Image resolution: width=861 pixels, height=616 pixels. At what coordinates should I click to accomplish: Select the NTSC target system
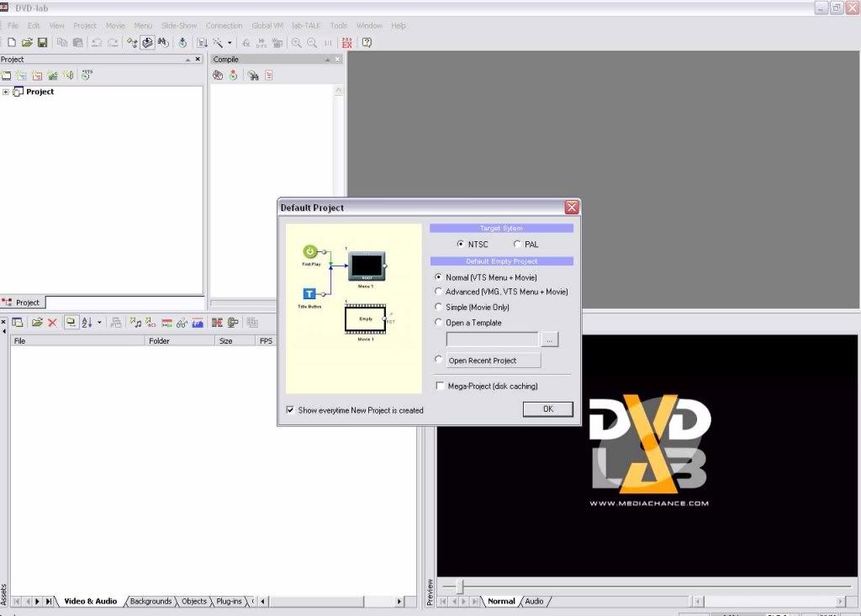pyautogui.click(x=460, y=244)
